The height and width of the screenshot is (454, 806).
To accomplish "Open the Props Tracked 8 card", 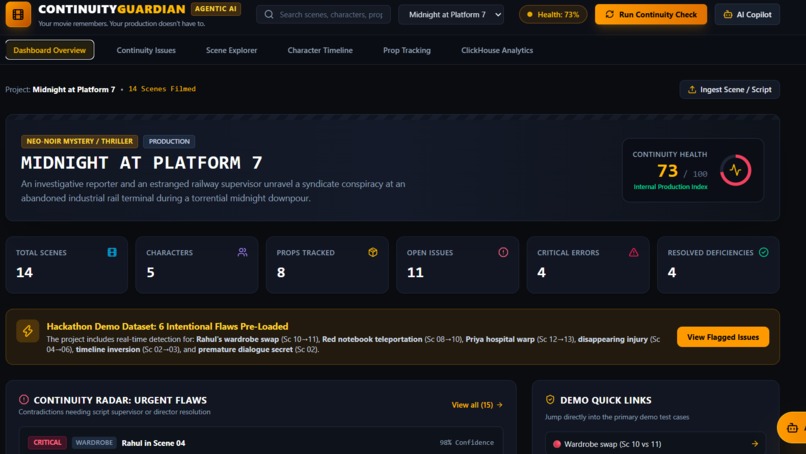I will (x=327, y=265).
